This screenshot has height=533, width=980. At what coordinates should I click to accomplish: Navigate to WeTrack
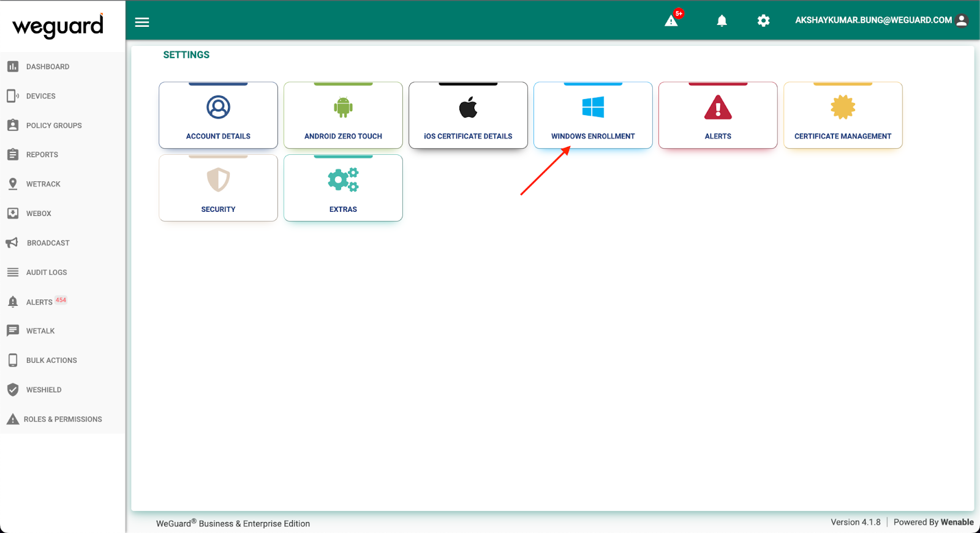click(43, 184)
